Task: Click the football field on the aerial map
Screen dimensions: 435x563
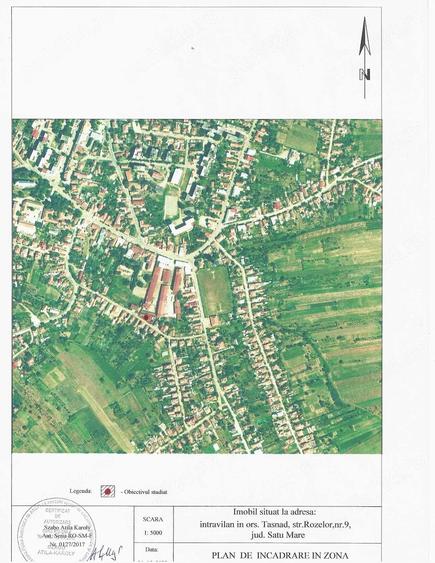Action: [x=215, y=291]
